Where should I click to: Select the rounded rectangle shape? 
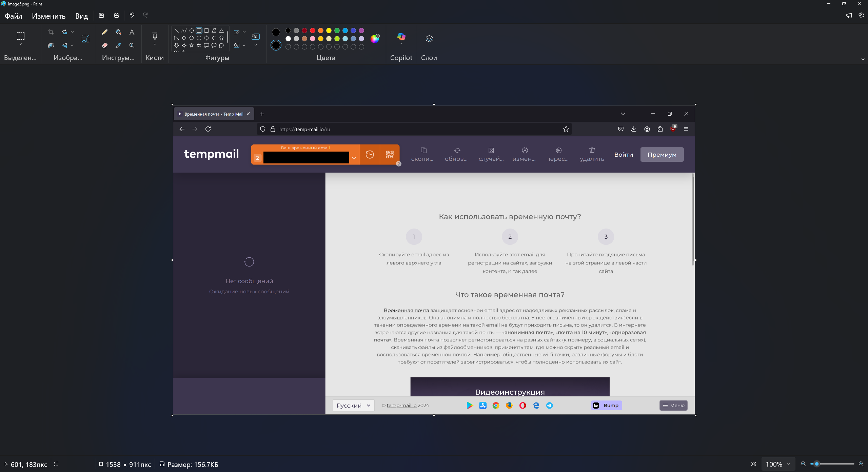pos(206,31)
